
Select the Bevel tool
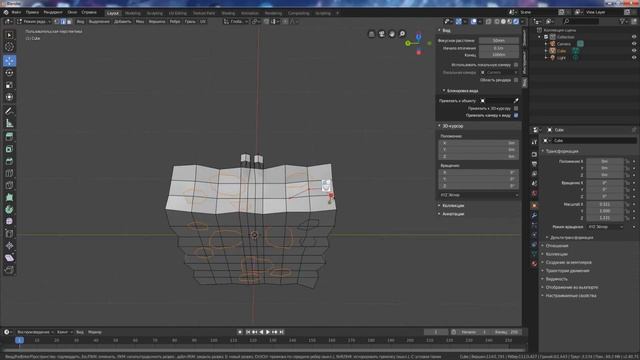(x=9, y=161)
